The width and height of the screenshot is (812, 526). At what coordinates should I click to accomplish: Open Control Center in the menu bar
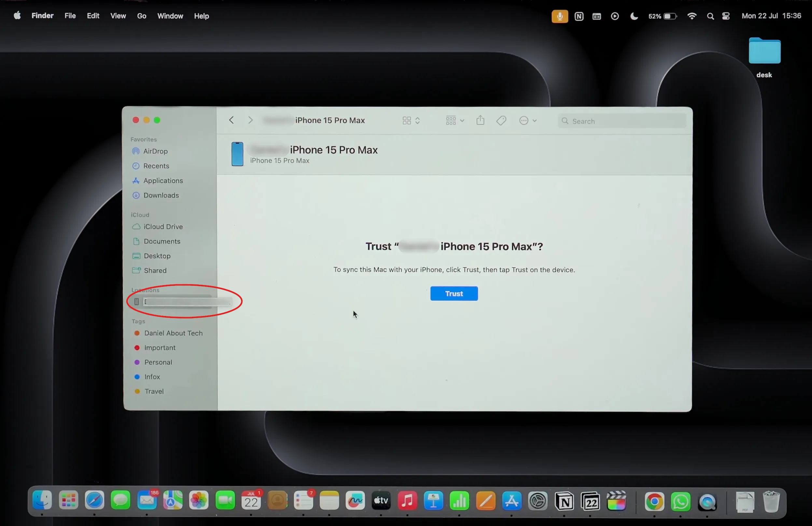tap(726, 16)
